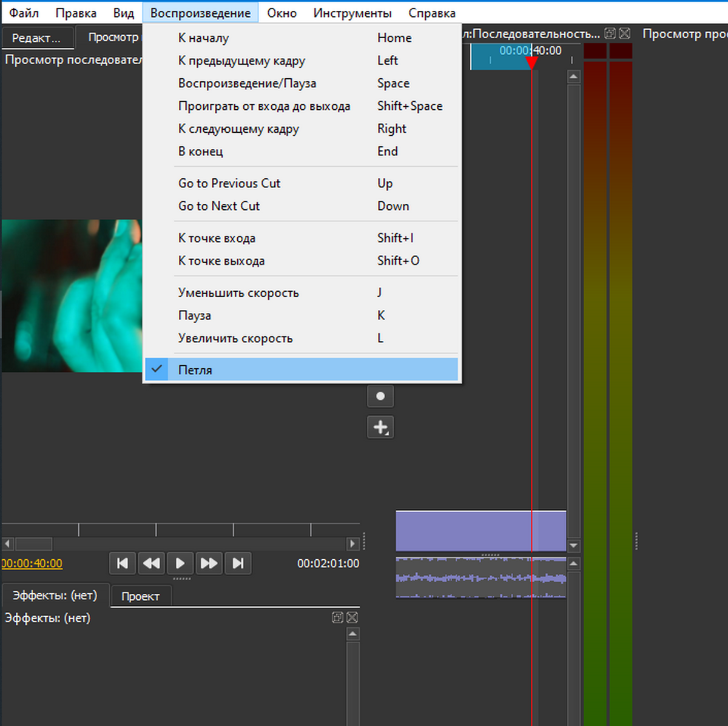The height and width of the screenshot is (726, 728).
Task: Jump using К точке выхода
Action: pyautogui.click(x=302, y=261)
